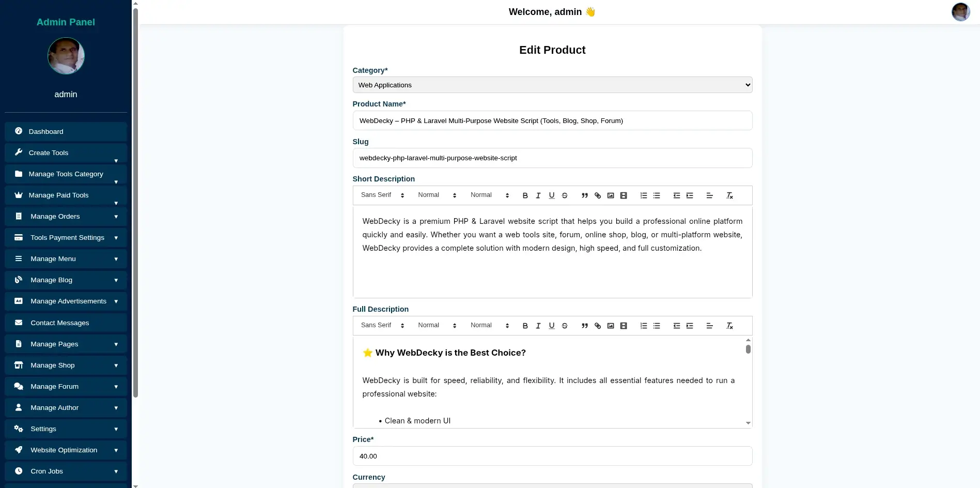
Task: Clear formatting in Short Description toolbar
Action: [729, 195]
